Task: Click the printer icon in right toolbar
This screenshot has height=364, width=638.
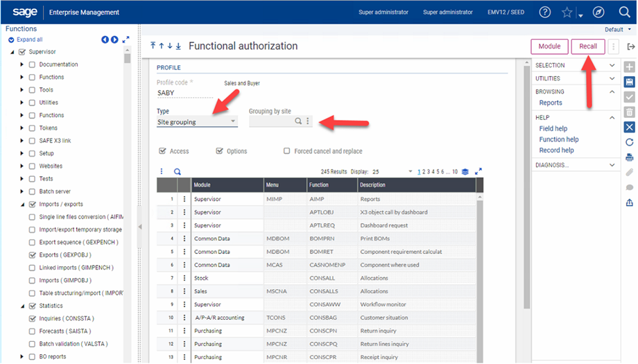Action: coord(630,157)
